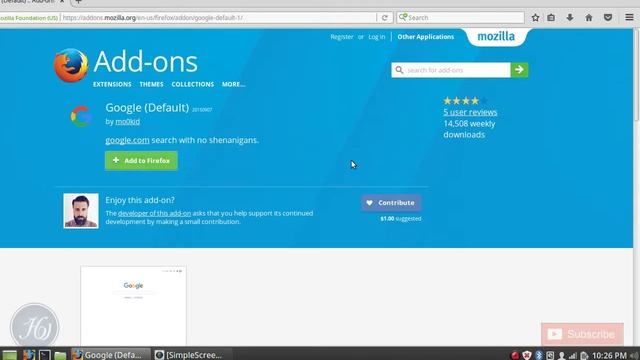Image resolution: width=640 pixels, height=360 pixels.
Task: Bookmark this page with the star icon
Action: (x=535, y=18)
